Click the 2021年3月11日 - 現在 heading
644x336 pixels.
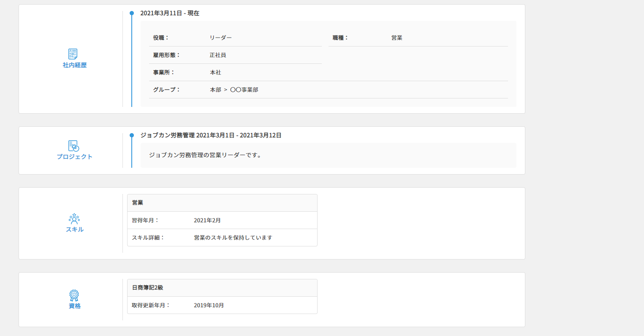170,13
